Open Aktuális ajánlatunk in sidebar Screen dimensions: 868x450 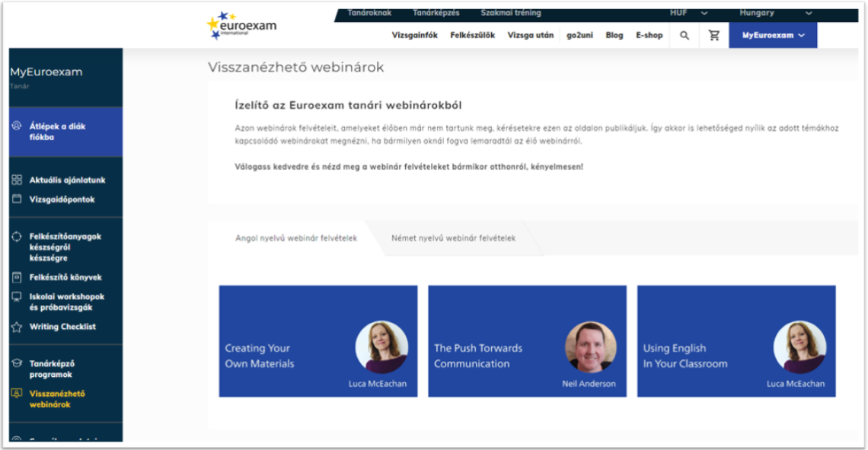[67, 180]
